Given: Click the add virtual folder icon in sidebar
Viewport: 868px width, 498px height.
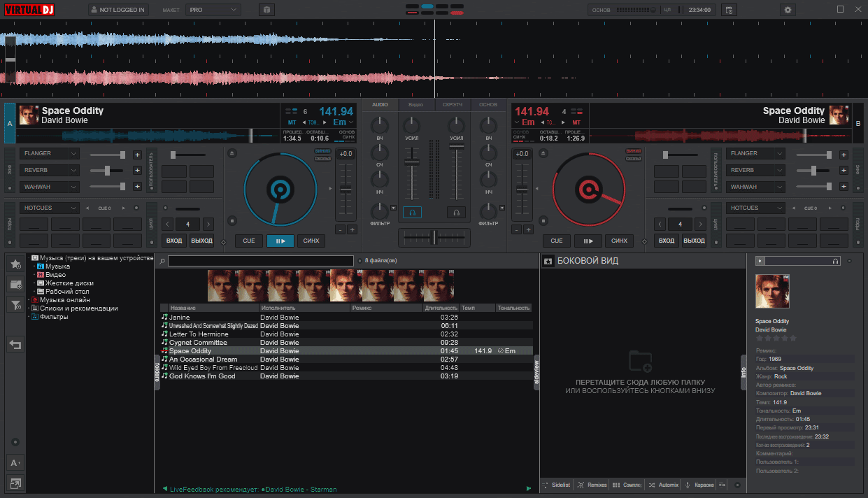Looking at the screenshot, I should coord(15,284).
